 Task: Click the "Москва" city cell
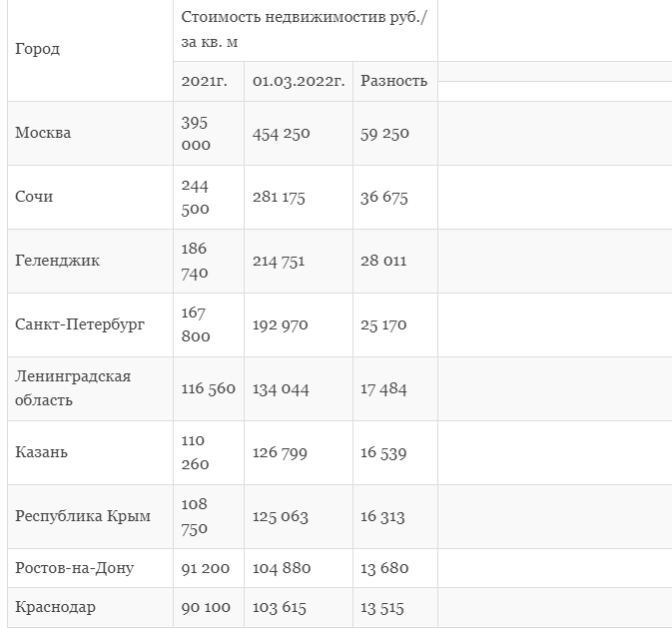(x=43, y=133)
